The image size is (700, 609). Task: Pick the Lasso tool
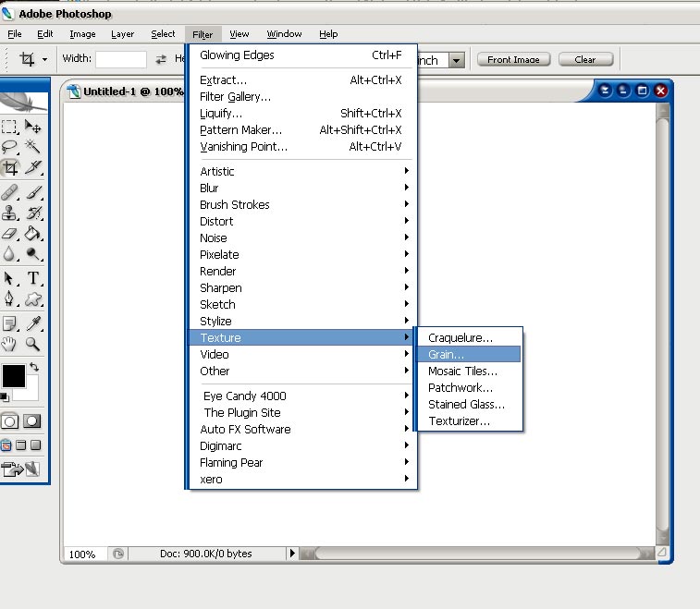[x=10, y=147]
